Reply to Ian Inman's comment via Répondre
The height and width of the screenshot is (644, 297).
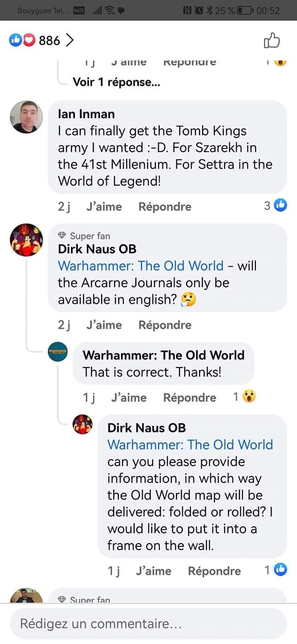(165, 207)
